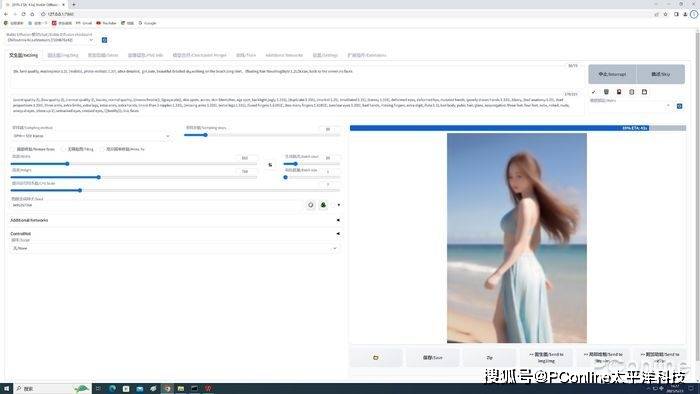Viewport: 700px width, 394px height.
Task: Click the Seed number input field
Action: (x=156, y=205)
